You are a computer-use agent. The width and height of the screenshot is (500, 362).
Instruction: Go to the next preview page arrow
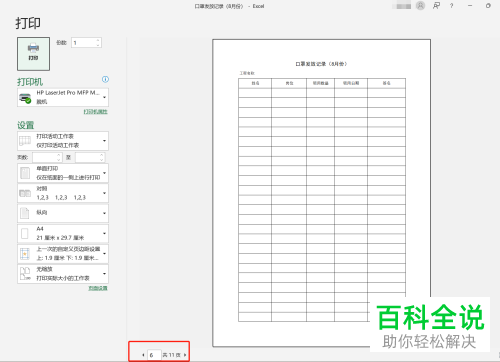pos(185,355)
